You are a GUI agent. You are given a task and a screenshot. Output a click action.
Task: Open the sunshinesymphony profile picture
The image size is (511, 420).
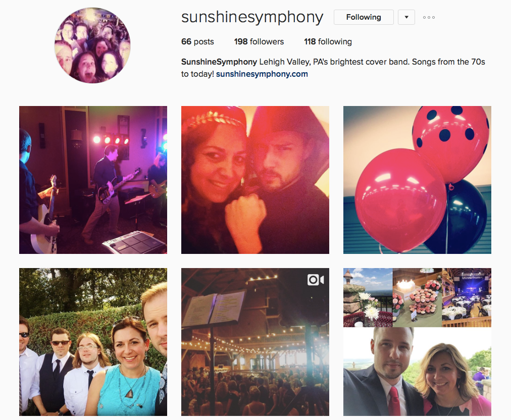click(x=92, y=45)
